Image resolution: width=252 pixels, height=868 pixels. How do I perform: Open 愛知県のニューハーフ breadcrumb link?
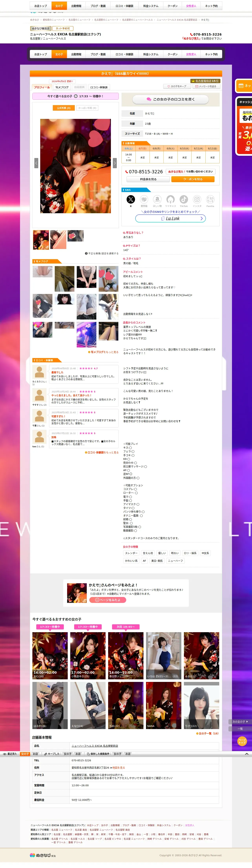click(x=54, y=20)
